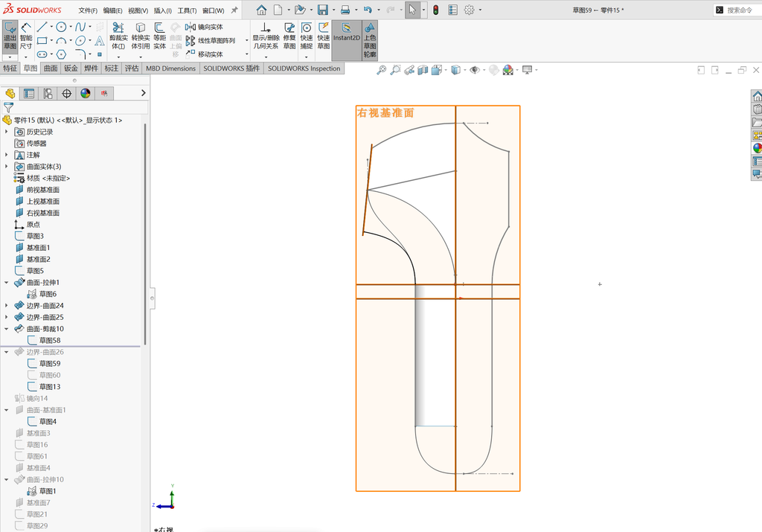Select the Polygon sketch tool

[x=61, y=54]
